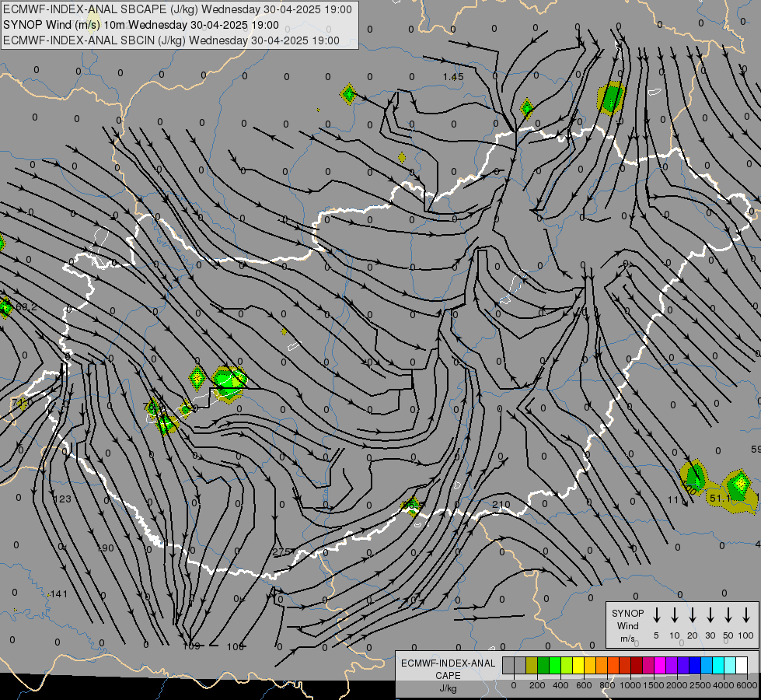The height and width of the screenshot is (700, 761).
Task: Click the m/s unit in wind legend
Action: click(x=627, y=639)
